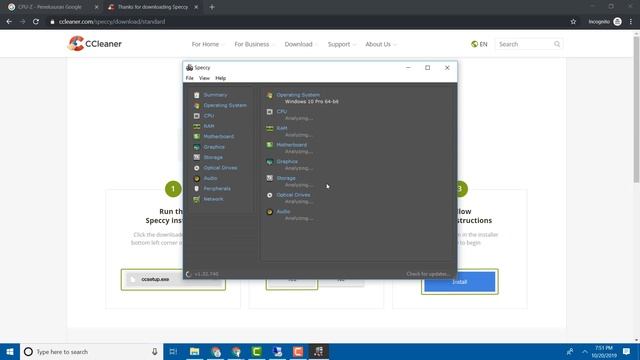Select Audio in the Speccy sidebar

tap(210, 178)
